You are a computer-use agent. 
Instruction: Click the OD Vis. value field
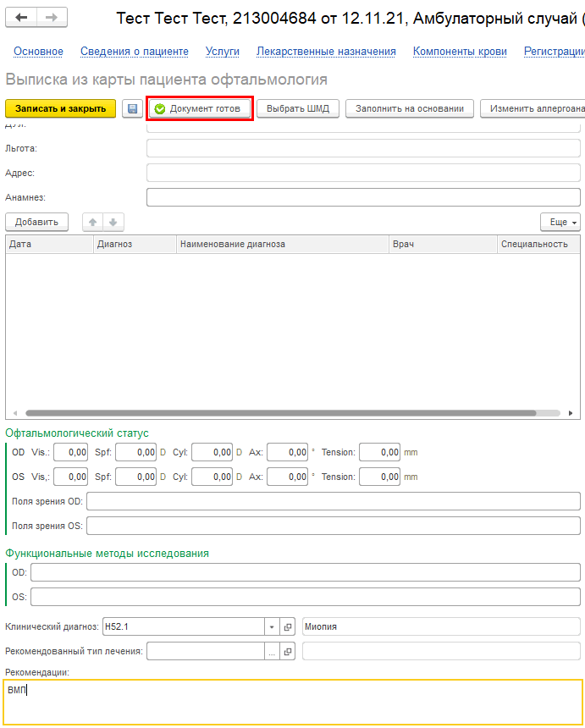pos(72,453)
